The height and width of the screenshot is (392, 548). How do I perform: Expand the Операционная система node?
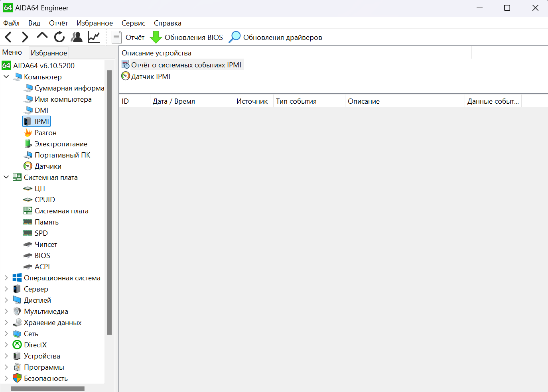tap(6, 278)
